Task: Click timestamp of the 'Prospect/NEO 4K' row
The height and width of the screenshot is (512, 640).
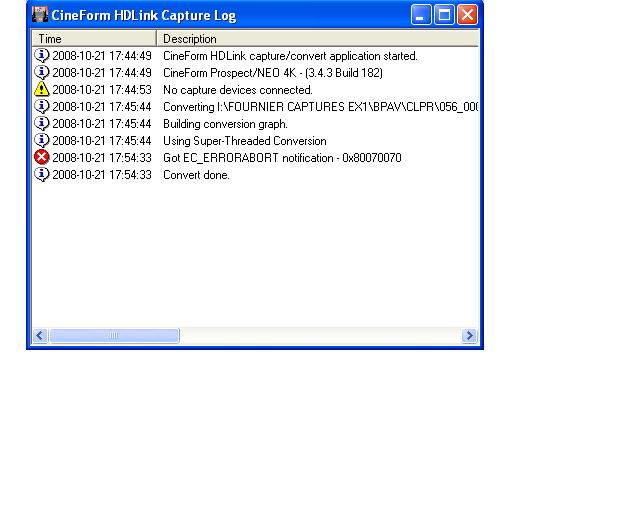Action: [102, 73]
